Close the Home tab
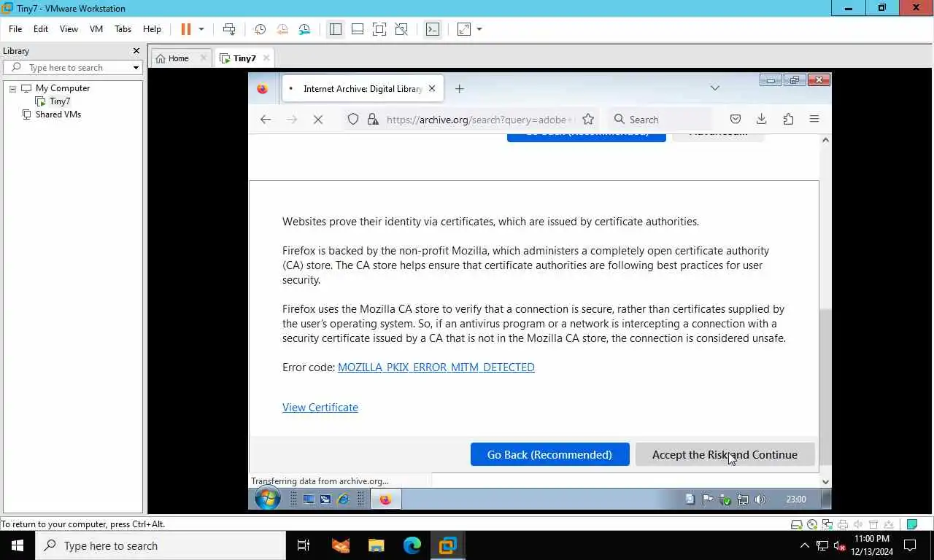The height and width of the screenshot is (560, 934). (x=204, y=58)
